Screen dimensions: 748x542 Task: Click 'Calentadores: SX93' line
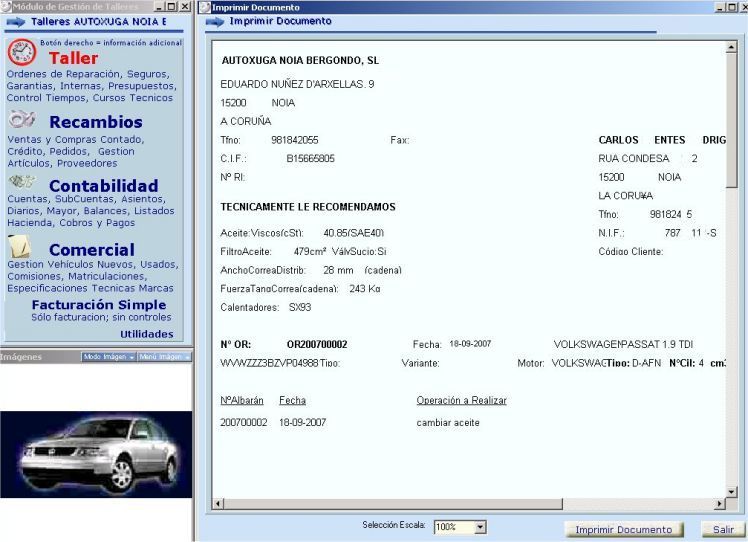point(266,307)
